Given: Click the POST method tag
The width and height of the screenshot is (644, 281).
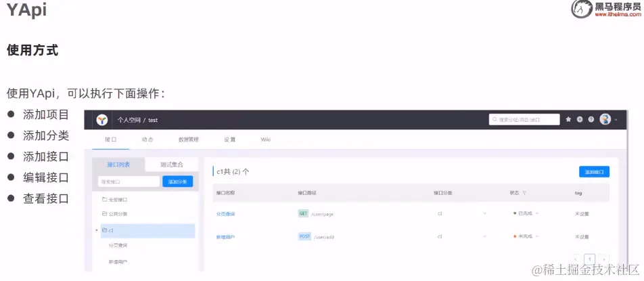Looking at the screenshot, I should coord(304,236).
